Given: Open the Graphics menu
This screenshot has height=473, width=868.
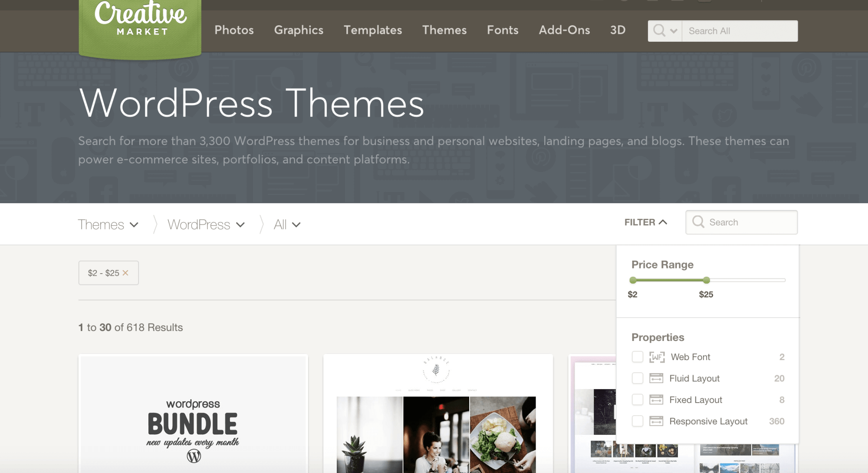Looking at the screenshot, I should coord(299,30).
